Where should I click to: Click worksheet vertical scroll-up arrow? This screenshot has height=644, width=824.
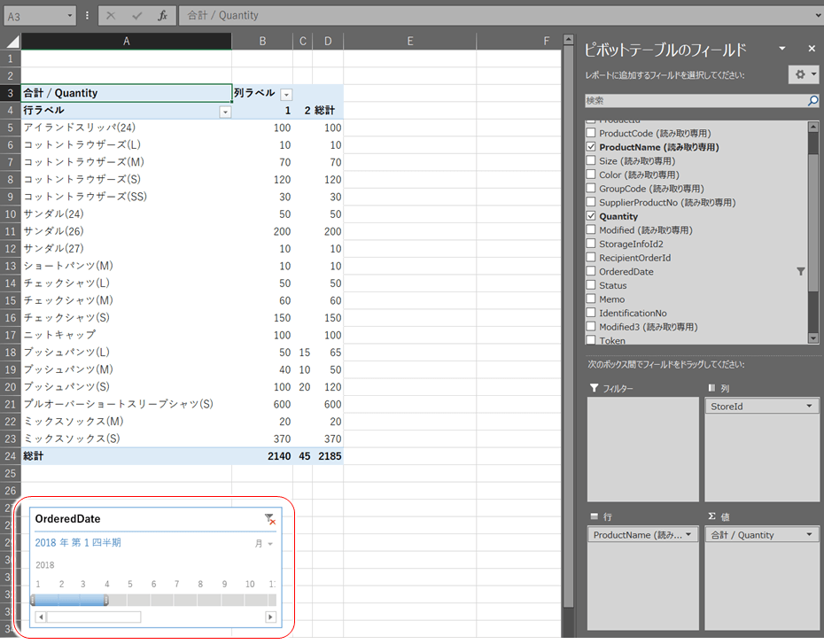pos(568,39)
